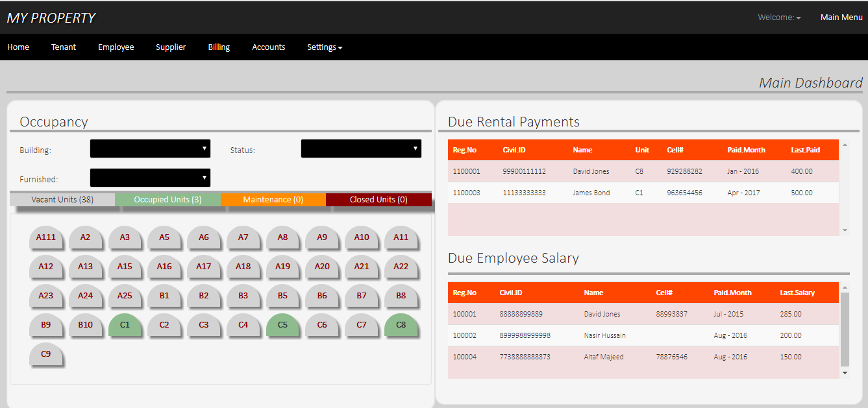Expand the Status dropdown
This screenshot has height=408, width=868.
click(361, 149)
